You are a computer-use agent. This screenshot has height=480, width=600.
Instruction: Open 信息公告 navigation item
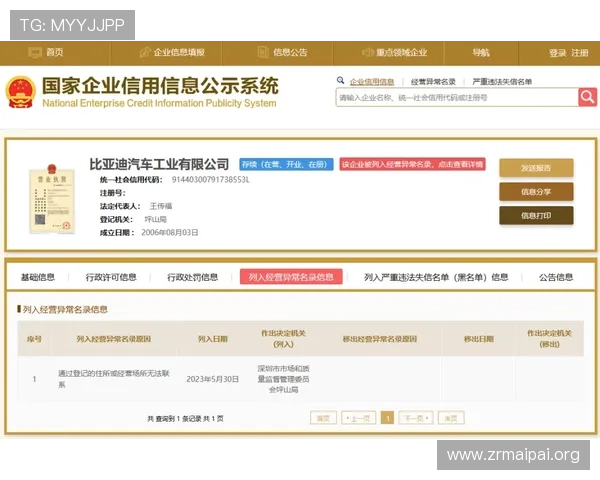[x=290, y=52]
